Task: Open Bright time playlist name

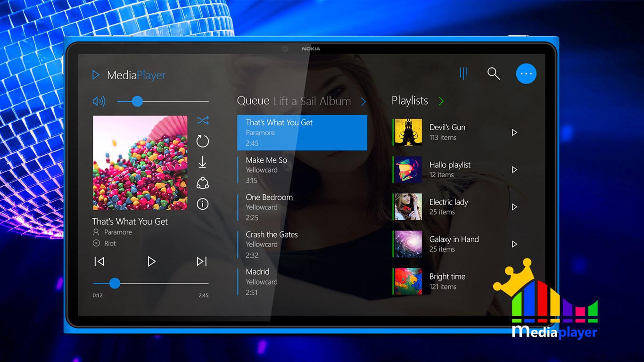Action: 447,277
